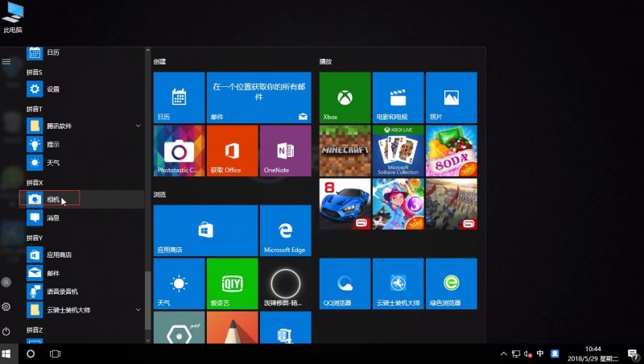Open the 获取 Office tile
644x364 pixels.
[233, 151]
